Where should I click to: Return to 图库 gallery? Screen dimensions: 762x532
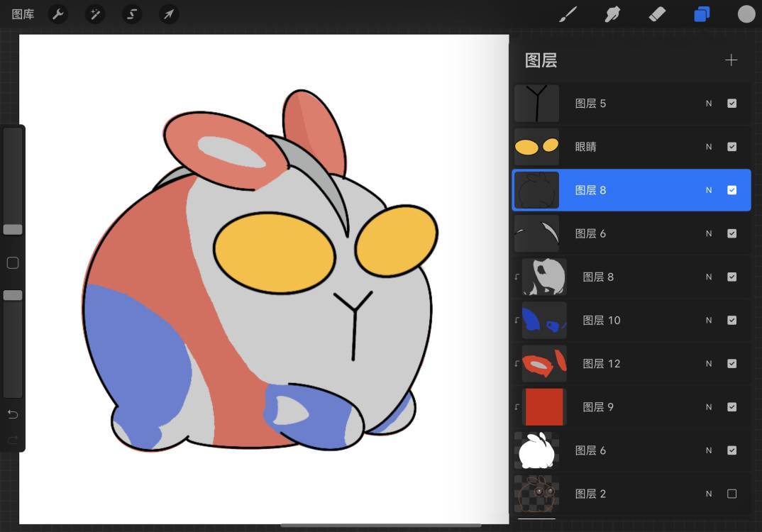[23, 14]
